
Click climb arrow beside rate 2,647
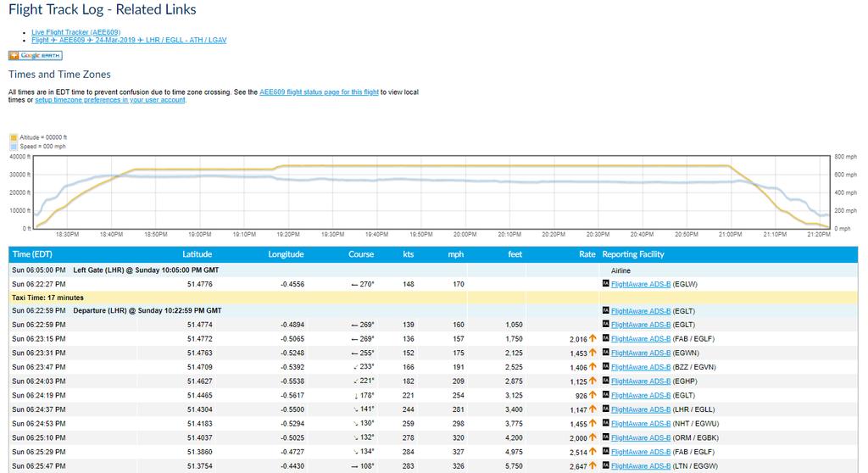(x=593, y=466)
